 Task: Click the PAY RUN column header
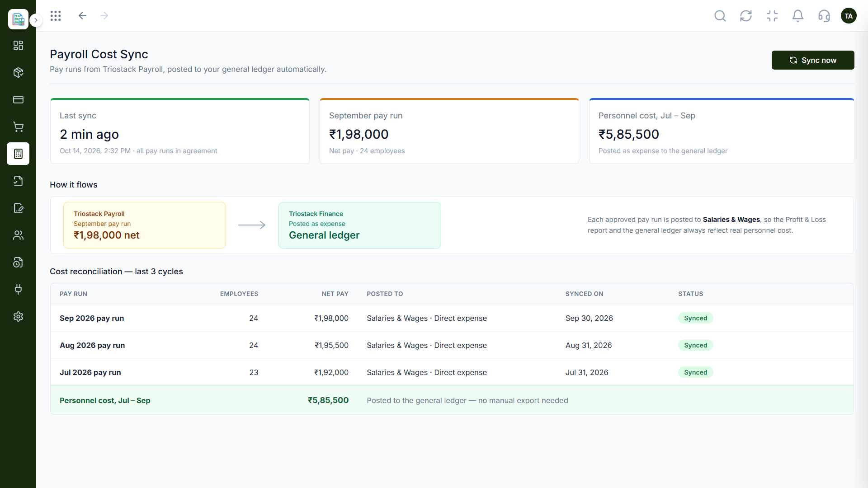click(73, 294)
